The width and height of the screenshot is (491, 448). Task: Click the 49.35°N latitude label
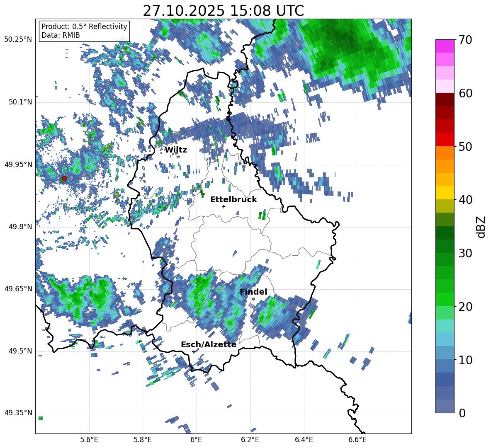coord(18,413)
